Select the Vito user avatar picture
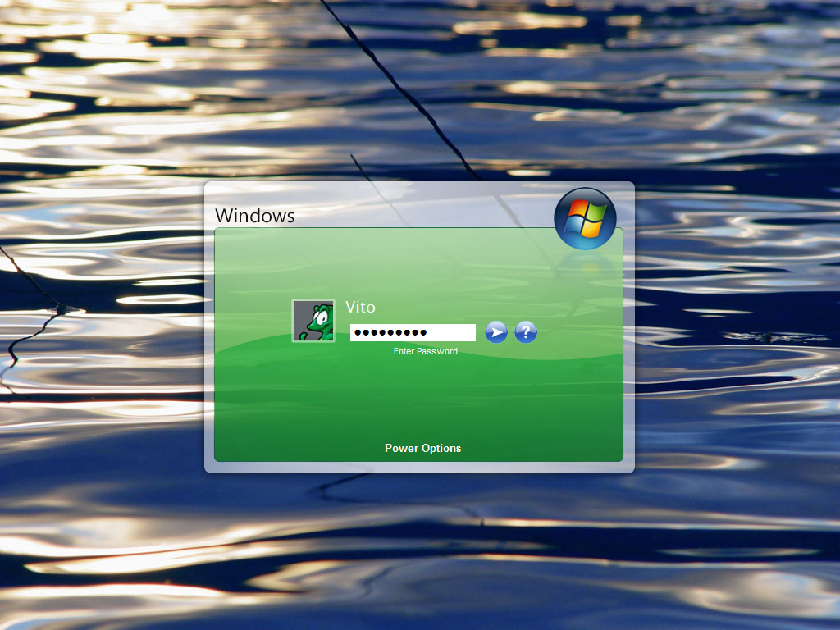This screenshot has height=630, width=840. [313, 321]
